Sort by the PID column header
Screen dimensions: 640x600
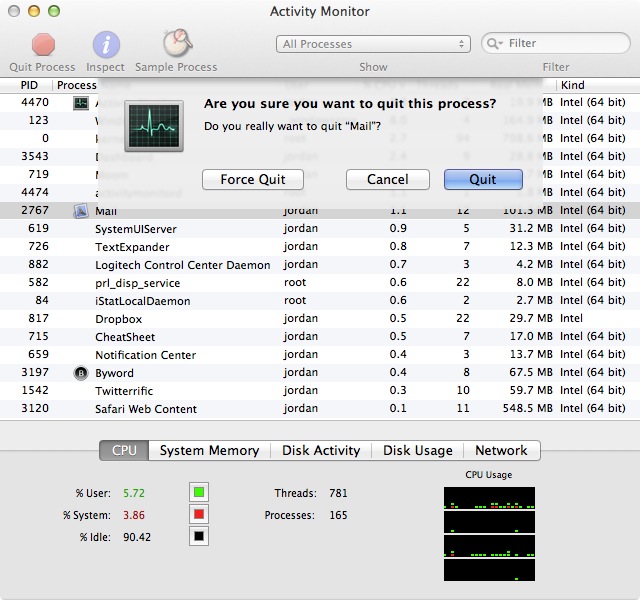tap(29, 85)
